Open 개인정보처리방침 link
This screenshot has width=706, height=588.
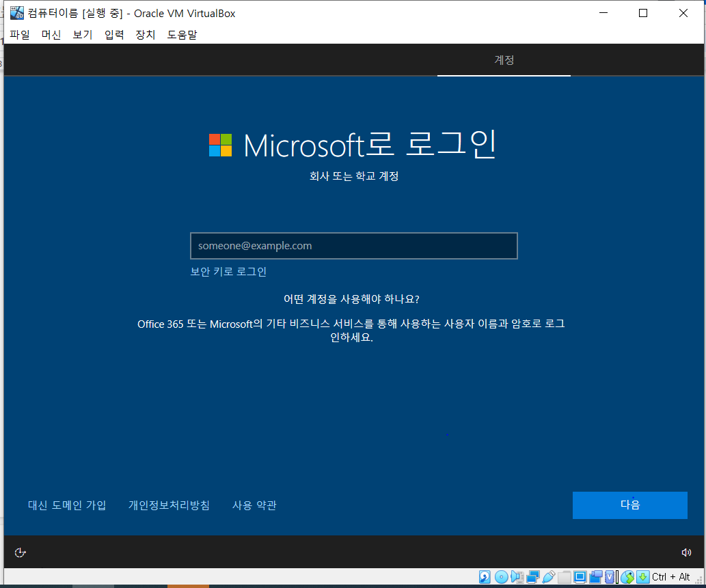(x=169, y=505)
